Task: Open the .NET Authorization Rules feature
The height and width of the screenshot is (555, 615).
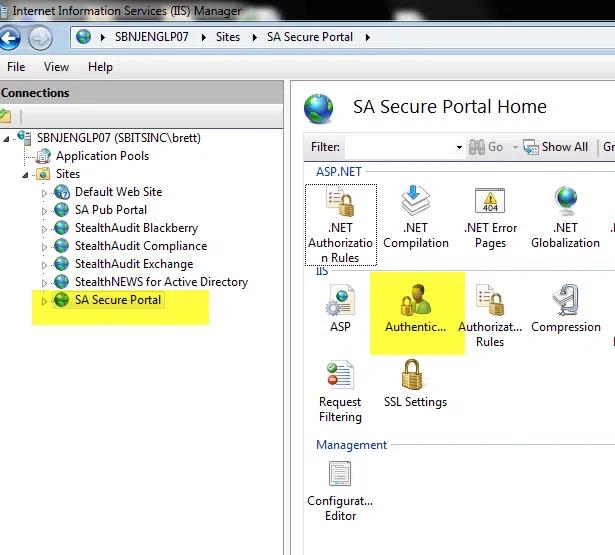Action: point(340,225)
